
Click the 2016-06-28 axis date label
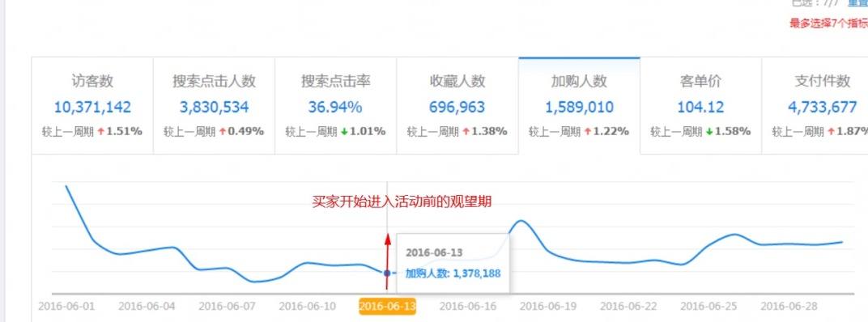789,306
